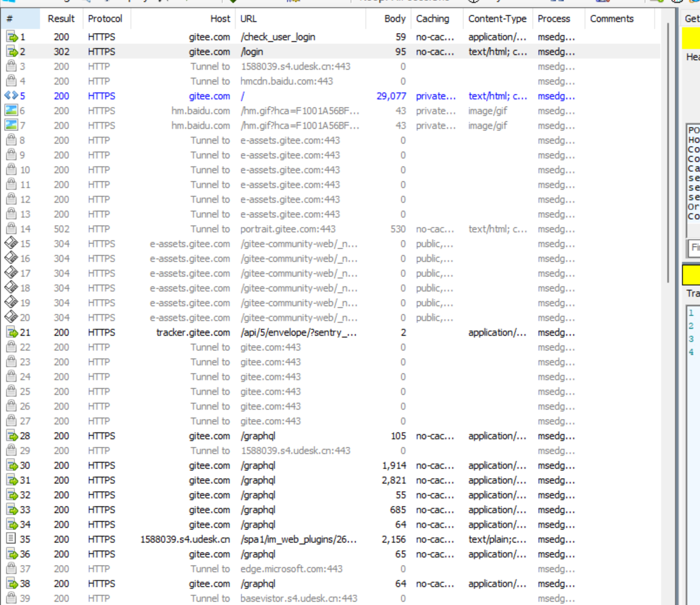Click the green arrow icon of session 36

[12, 554]
